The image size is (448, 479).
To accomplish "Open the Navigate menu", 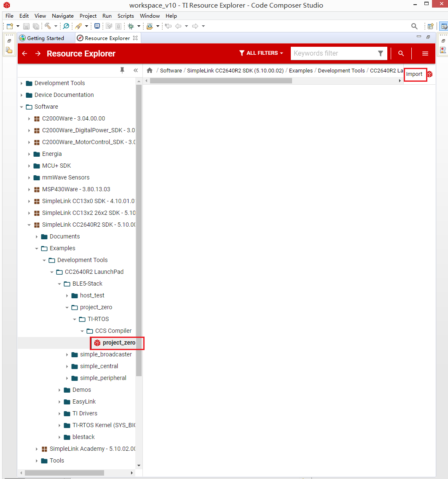I will click(x=63, y=16).
